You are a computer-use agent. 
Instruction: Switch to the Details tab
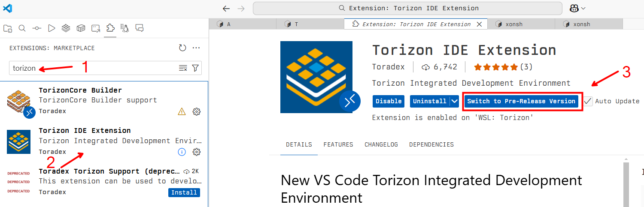click(x=299, y=144)
